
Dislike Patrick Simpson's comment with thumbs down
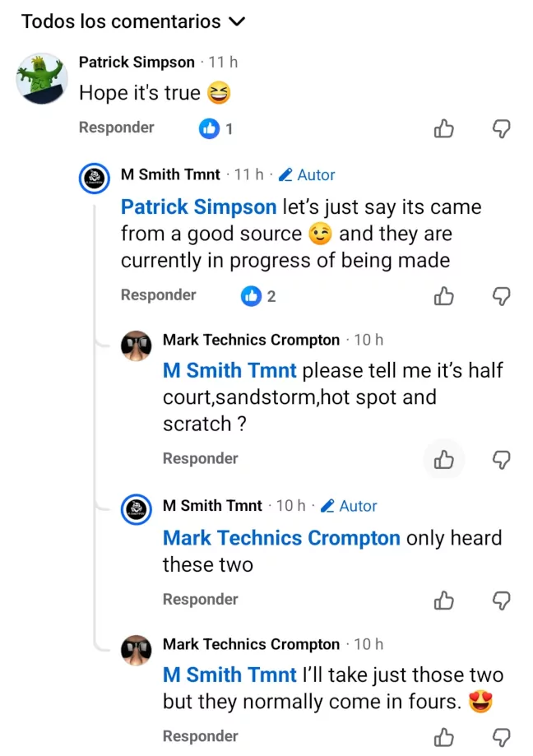(501, 129)
